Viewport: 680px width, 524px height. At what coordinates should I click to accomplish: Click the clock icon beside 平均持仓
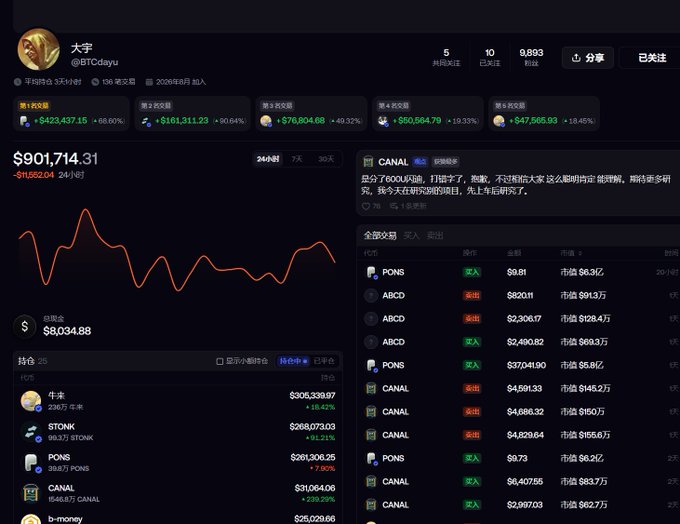pyautogui.click(x=17, y=82)
